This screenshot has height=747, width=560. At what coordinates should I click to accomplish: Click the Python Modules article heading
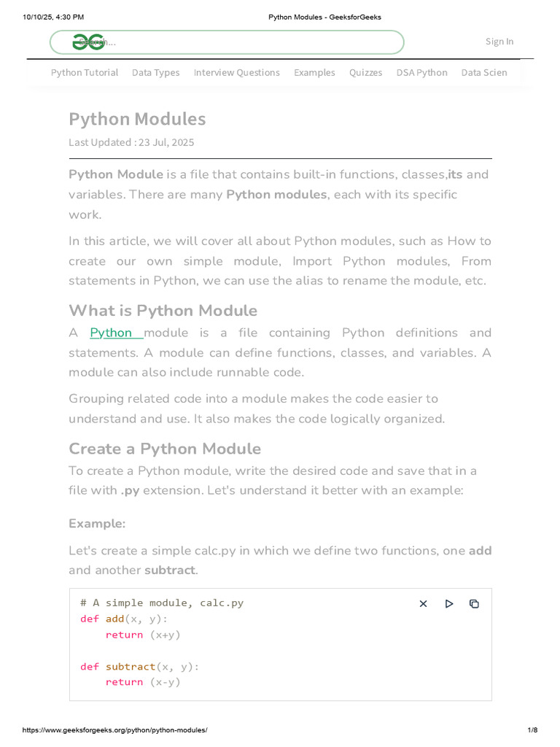pyautogui.click(x=137, y=119)
